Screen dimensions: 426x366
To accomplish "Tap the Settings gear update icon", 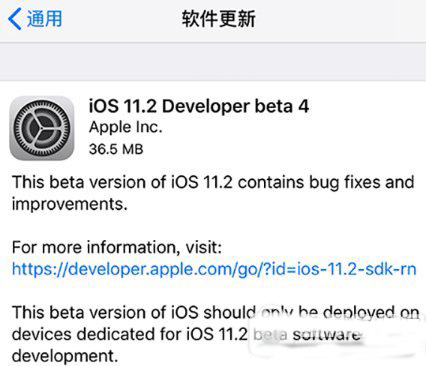I will 42,128.
